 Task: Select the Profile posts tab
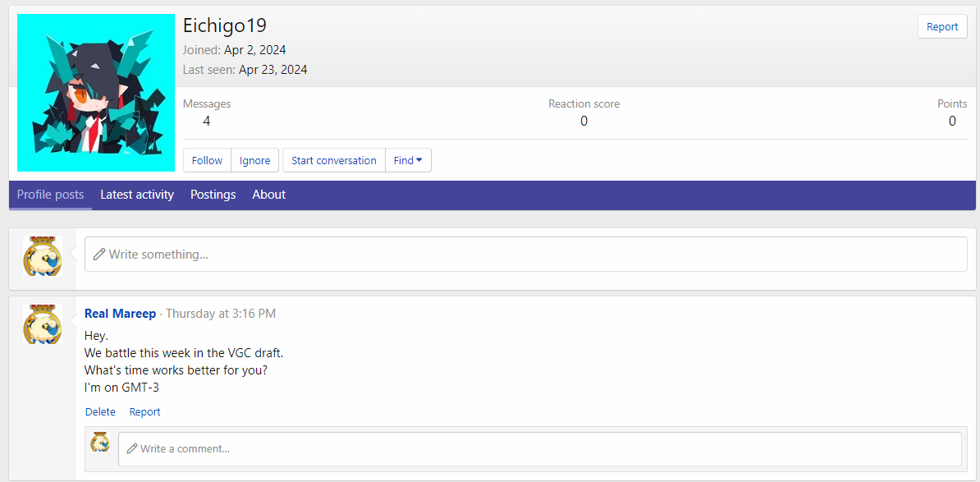[x=50, y=195]
